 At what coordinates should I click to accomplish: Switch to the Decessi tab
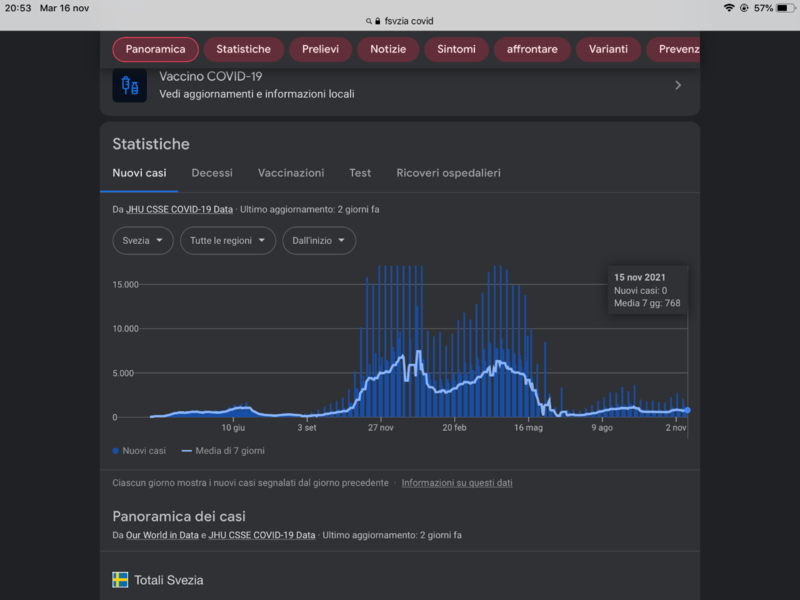(x=212, y=173)
